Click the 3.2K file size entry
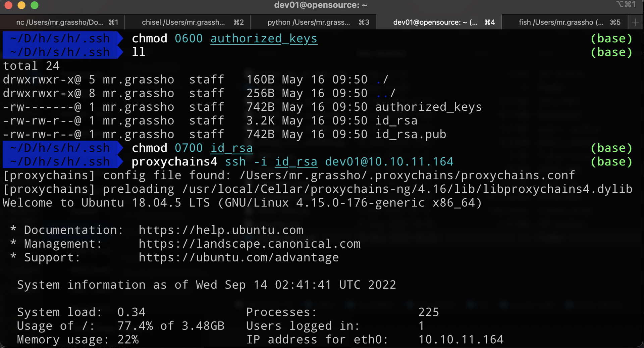 click(260, 120)
